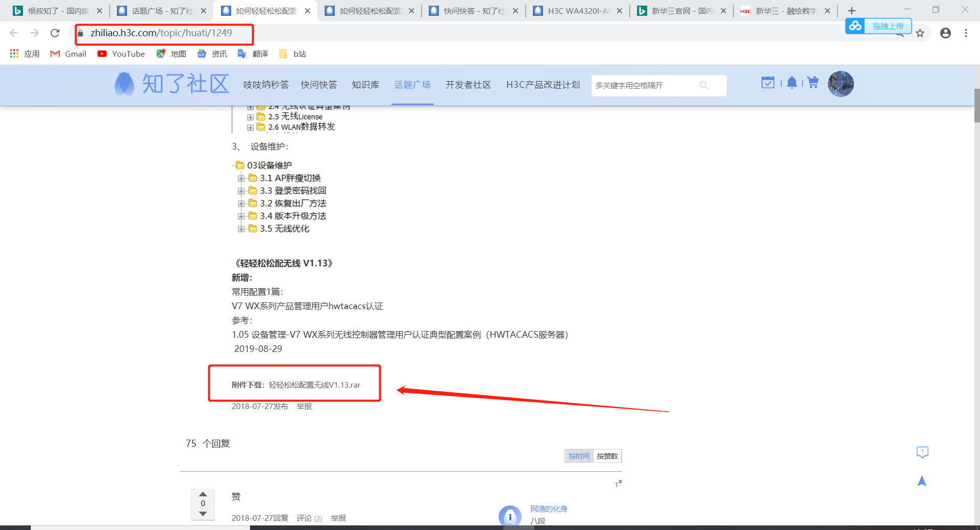
Task: Sort replies by 按赞数
Action: [x=607, y=456]
